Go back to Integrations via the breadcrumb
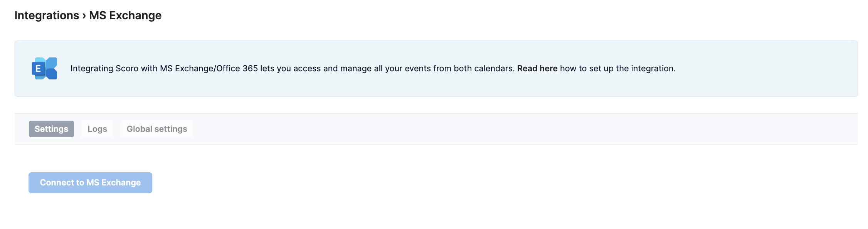 (x=47, y=15)
